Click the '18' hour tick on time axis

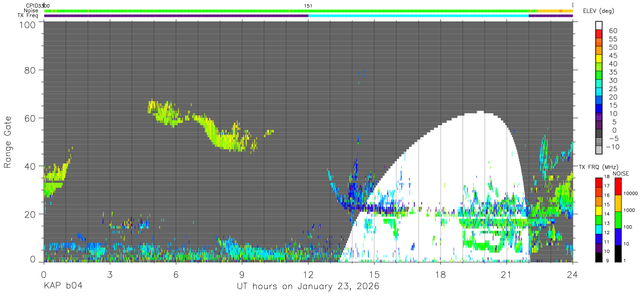click(x=440, y=274)
